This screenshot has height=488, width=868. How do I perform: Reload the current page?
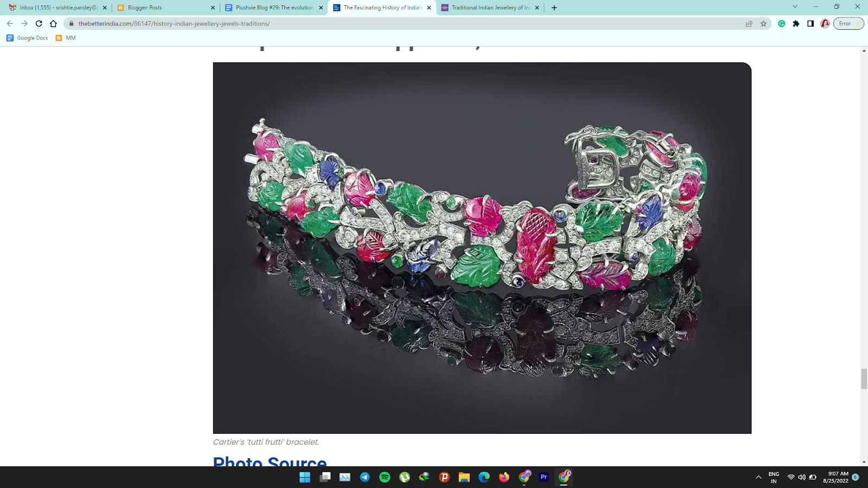tap(39, 23)
